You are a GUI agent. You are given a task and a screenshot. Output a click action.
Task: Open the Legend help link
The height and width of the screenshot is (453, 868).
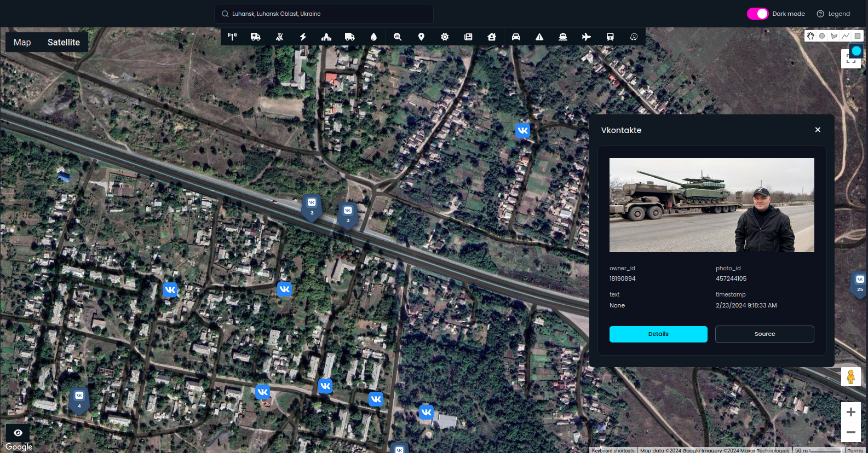833,14
